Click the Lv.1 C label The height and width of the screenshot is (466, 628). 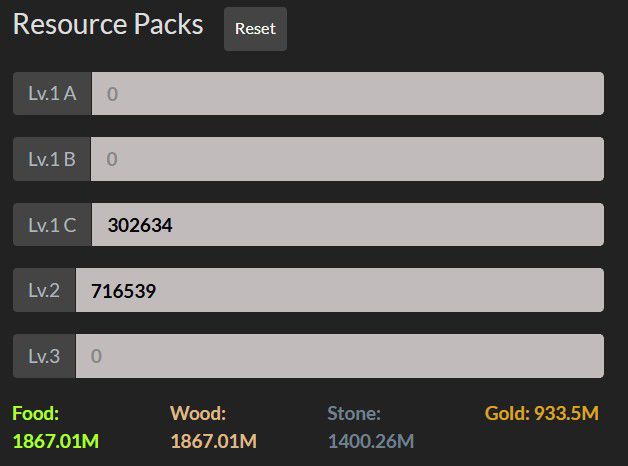[x=52, y=225]
